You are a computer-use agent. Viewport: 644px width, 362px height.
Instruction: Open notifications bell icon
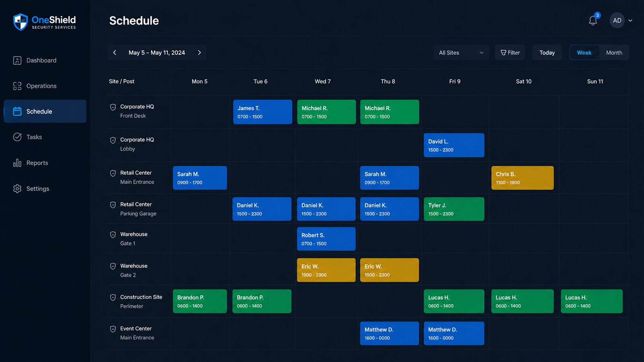593,21
